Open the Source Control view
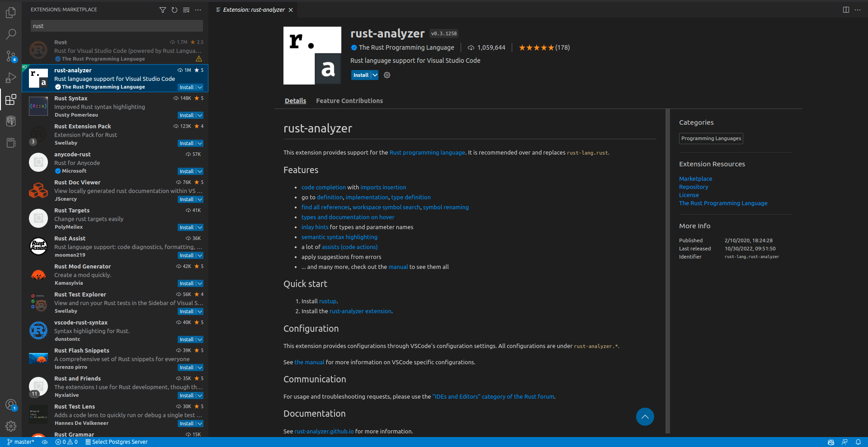The width and height of the screenshot is (868, 447). (x=11, y=56)
